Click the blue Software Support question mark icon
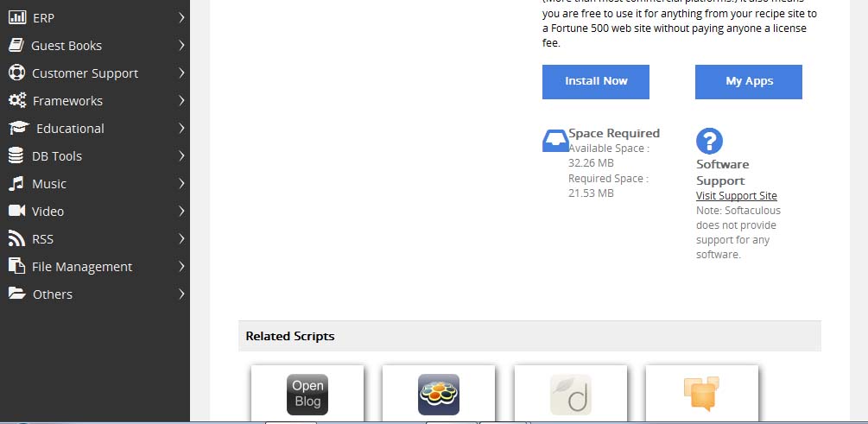The width and height of the screenshot is (868, 424). 709,141
